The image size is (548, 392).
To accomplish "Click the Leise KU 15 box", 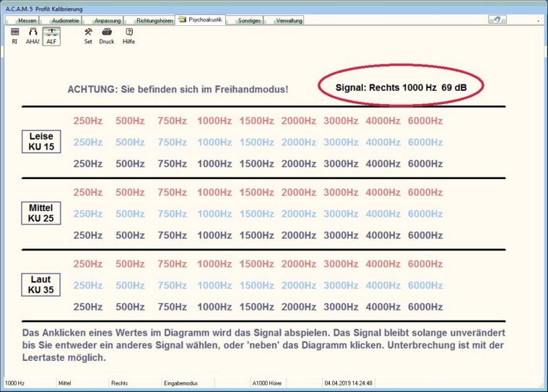I will pyautogui.click(x=41, y=141).
